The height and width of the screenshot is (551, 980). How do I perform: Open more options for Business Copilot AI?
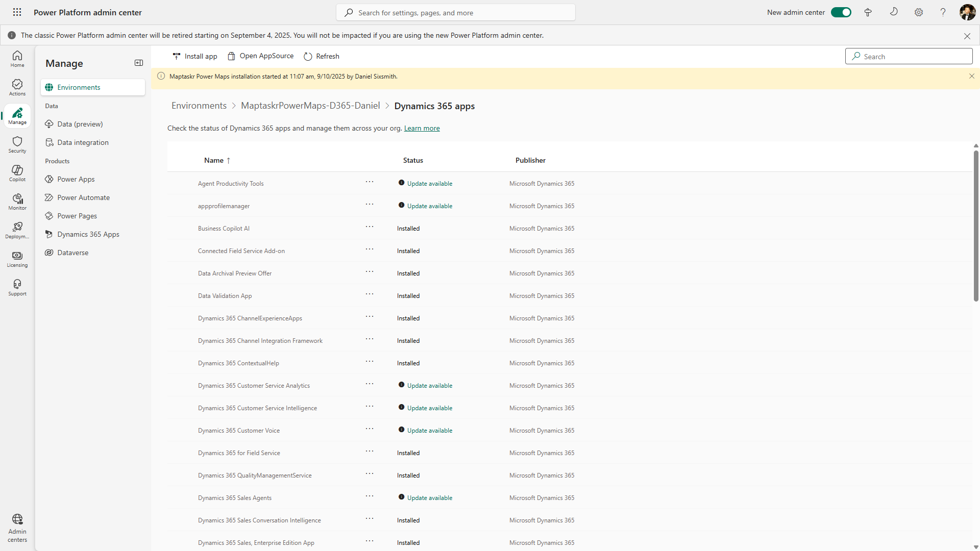pos(370,227)
